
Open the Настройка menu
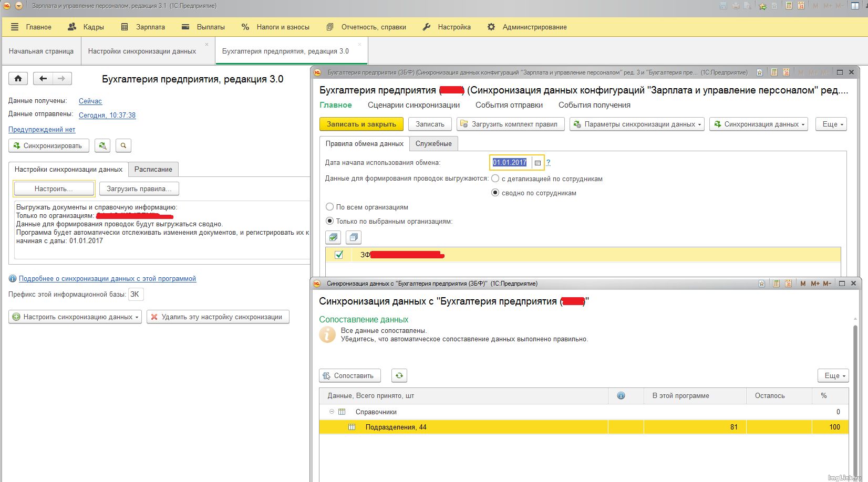click(447, 27)
